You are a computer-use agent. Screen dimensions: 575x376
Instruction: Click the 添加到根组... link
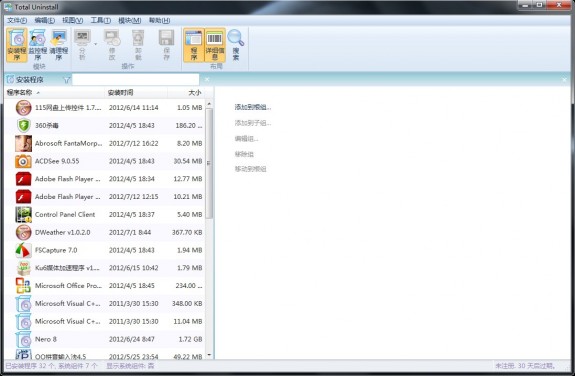click(253, 107)
